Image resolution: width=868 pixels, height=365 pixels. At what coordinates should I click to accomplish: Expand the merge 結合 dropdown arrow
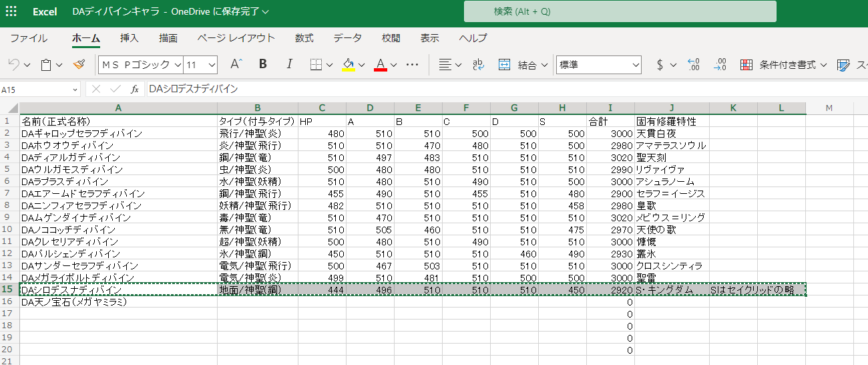(544, 66)
